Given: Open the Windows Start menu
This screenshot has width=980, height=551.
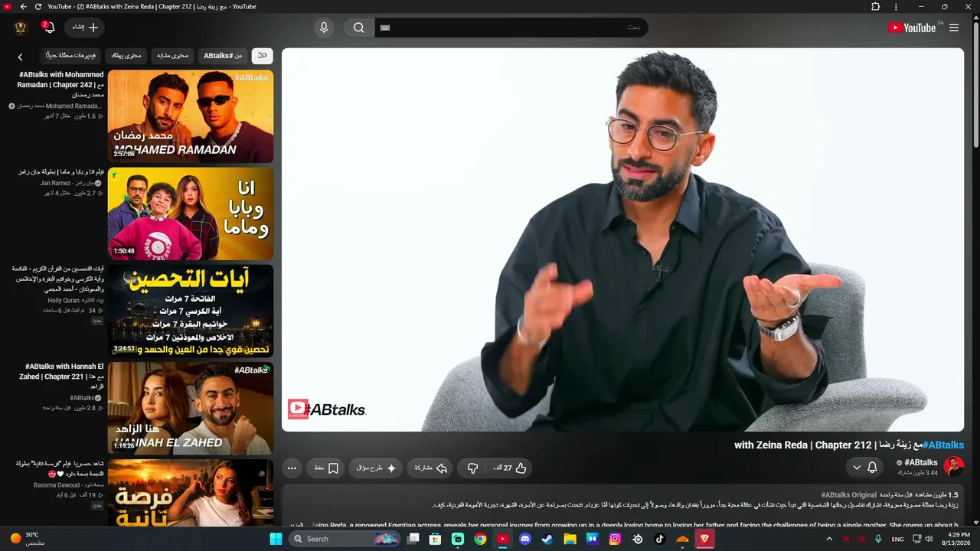Looking at the screenshot, I should click(x=276, y=539).
